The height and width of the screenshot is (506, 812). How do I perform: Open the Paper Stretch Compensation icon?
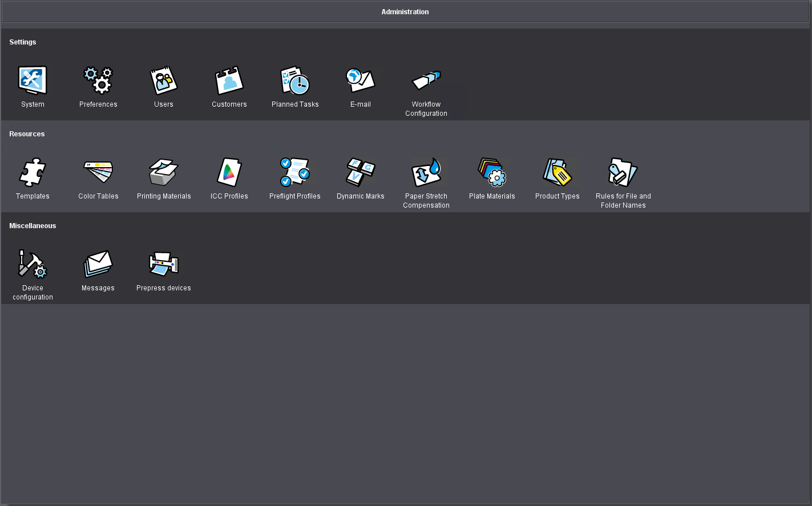click(426, 173)
